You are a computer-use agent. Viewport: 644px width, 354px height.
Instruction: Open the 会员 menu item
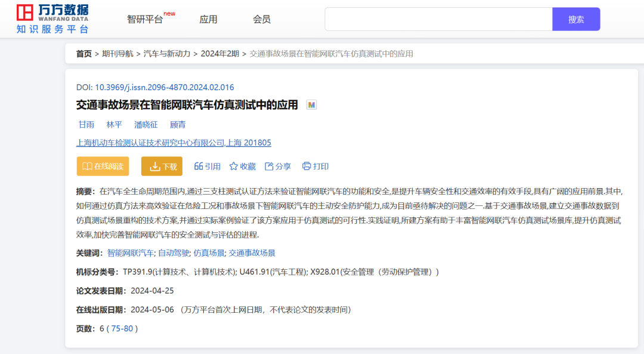[262, 19]
